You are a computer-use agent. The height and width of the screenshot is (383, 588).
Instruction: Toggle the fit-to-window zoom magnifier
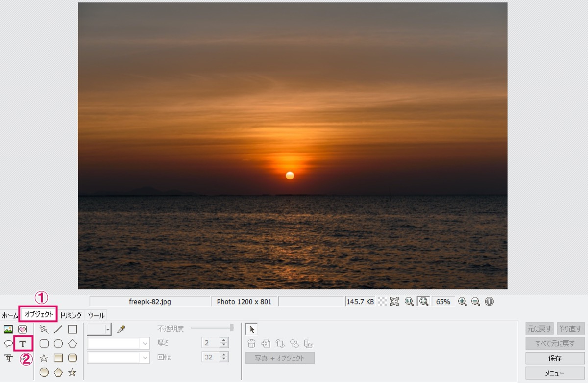pos(424,301)
